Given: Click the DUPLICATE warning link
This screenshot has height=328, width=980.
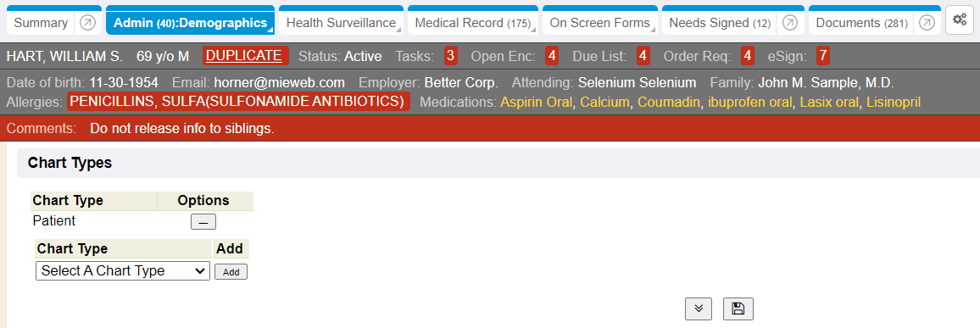Looking at the screenshot, I should 244,56.
